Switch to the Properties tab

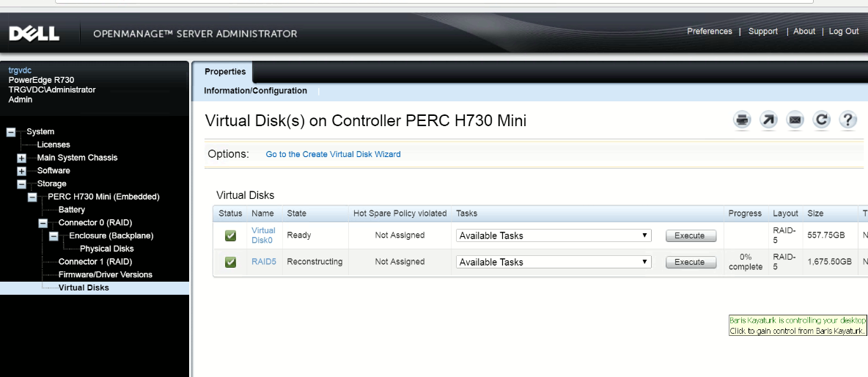pyautogui.click(x=225, y=72)
